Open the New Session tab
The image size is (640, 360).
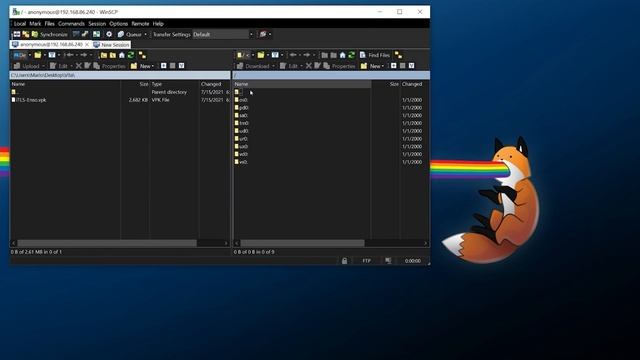click(x=111, y=44)
